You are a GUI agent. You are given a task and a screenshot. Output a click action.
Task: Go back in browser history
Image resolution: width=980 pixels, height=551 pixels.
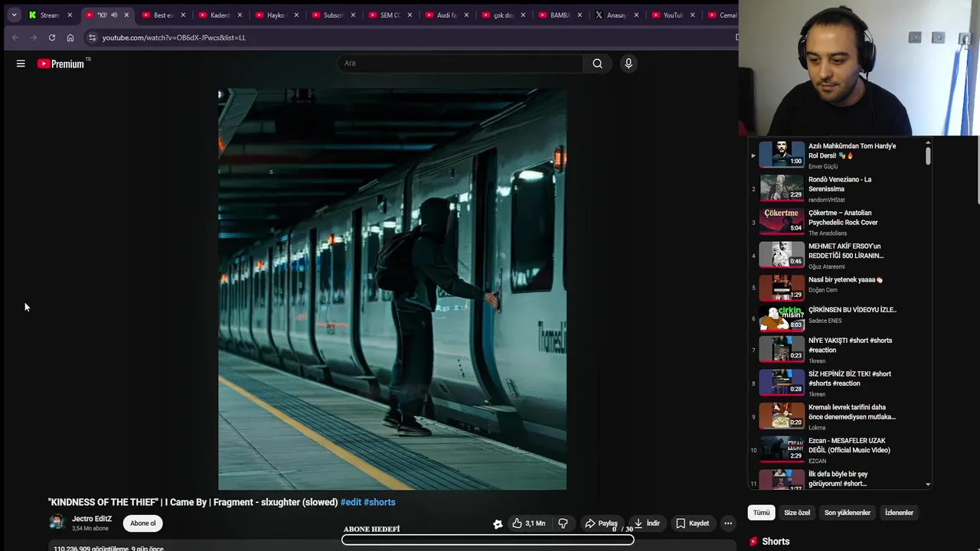pos(15,37)
